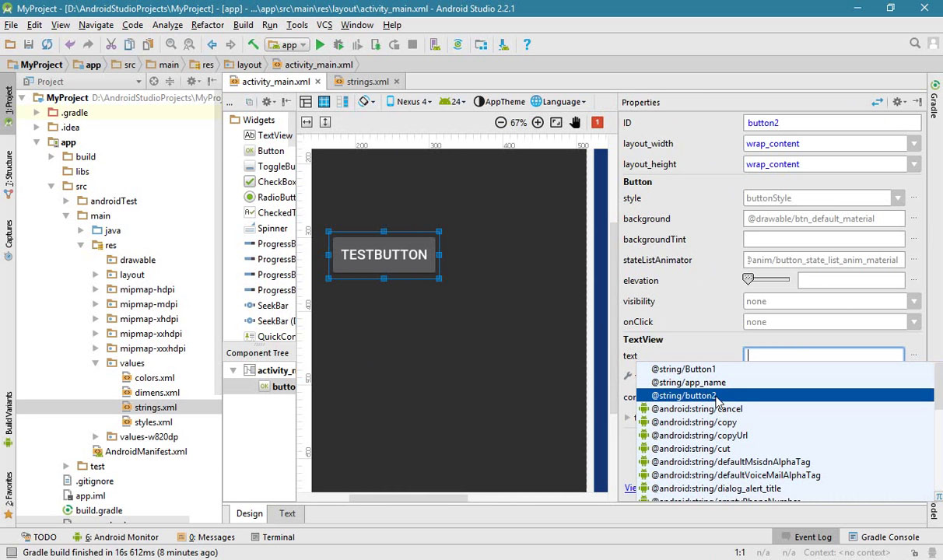Switch to the Text tab at bottom
Screen dimensions: 943x560
[287, 513]
